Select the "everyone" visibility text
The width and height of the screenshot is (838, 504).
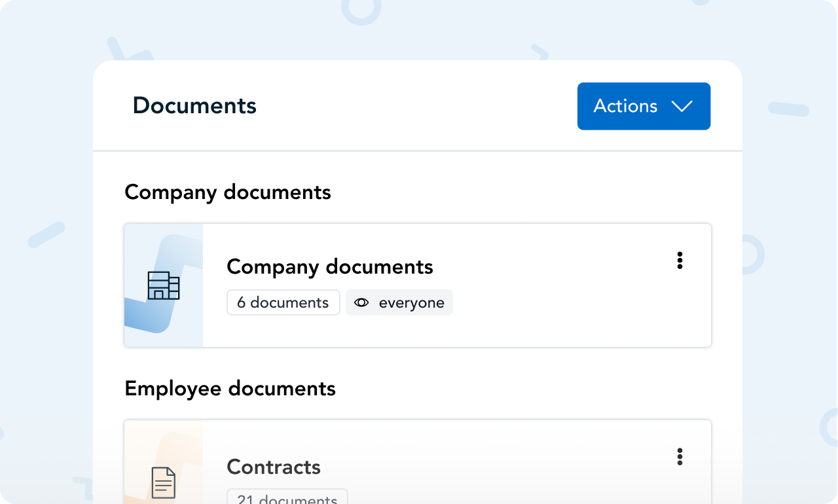click(411, 302)
